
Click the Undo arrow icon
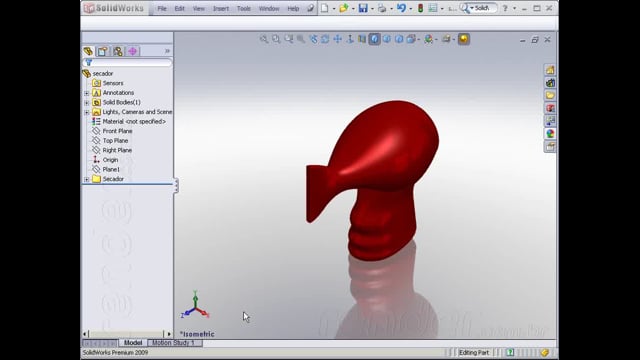tap(401, 8)
